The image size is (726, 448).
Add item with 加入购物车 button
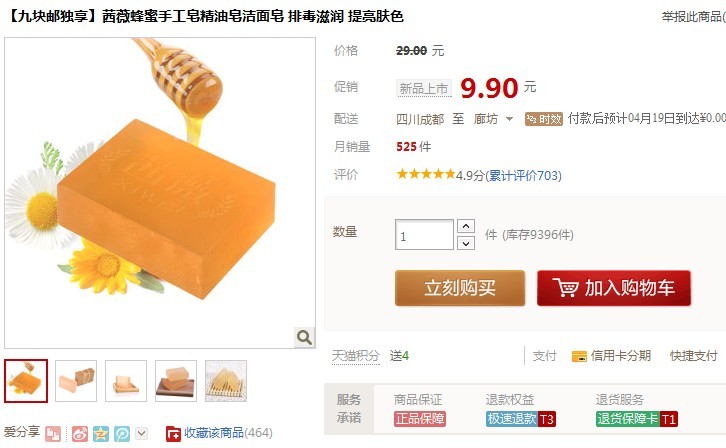click(x=614, y=288)
